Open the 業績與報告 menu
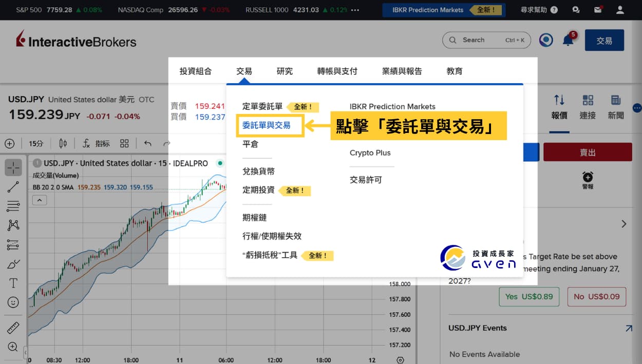The image size is (642, 364). click(x=402, y=71)
